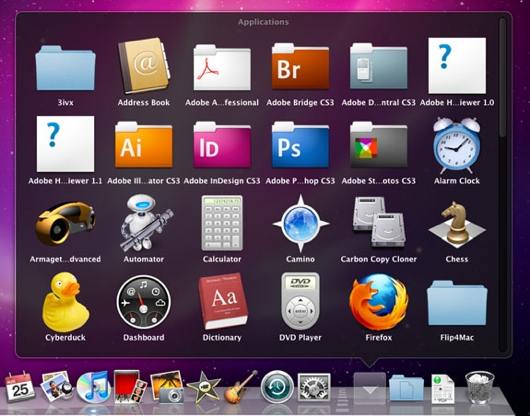This screenshot has width=530, height=416.
Task: Click the Applications title text
Action: click(263, 22)
